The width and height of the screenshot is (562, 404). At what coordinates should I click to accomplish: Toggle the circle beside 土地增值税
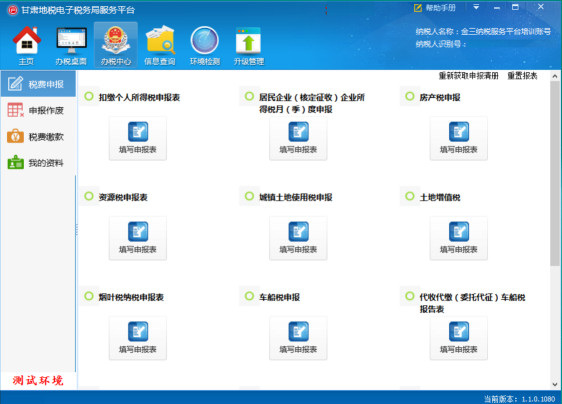pos(410,196)
